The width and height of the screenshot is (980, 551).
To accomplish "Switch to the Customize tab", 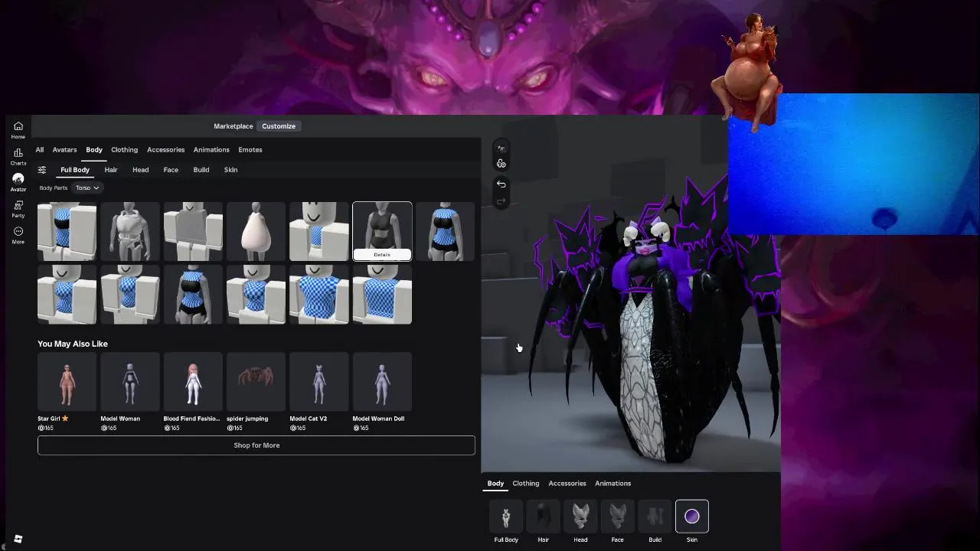I will click(x=279, y=126).
